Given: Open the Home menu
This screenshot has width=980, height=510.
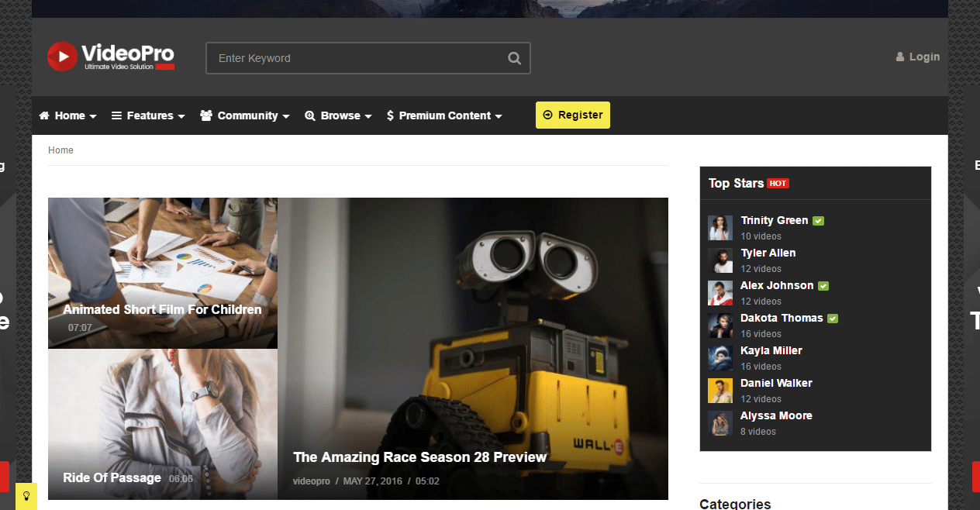Looking at the screenshot, I should coord(68,115).
